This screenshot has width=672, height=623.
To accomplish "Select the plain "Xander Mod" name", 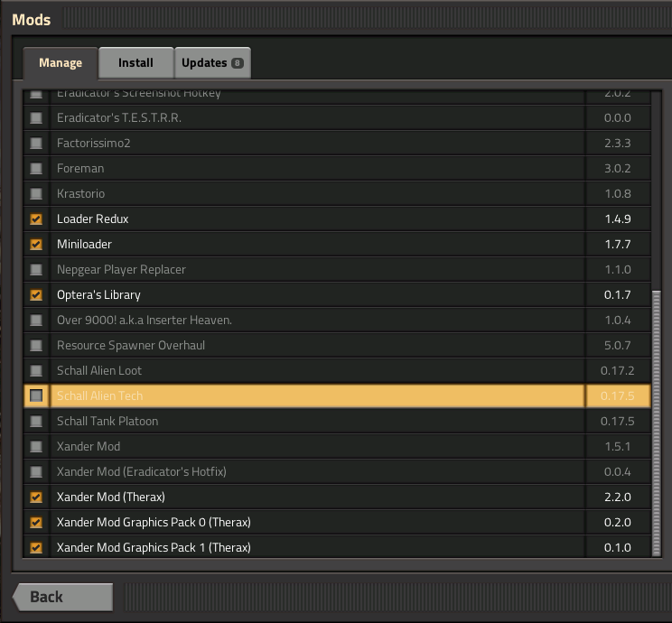I will tap(89, 446).
